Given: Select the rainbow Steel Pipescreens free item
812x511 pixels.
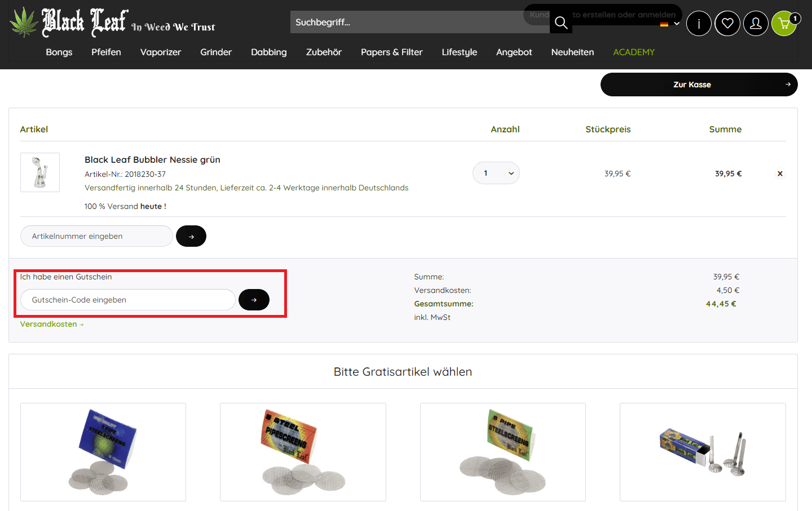Looking at the screenshot, I should (x=303, y=452).
